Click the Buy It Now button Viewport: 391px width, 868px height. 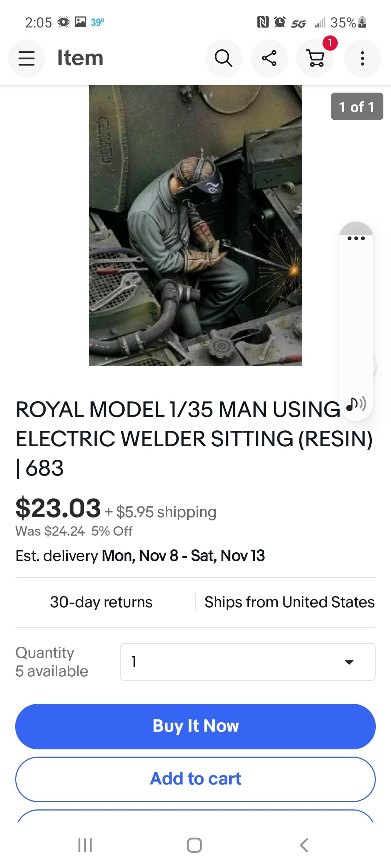(195, 726)
